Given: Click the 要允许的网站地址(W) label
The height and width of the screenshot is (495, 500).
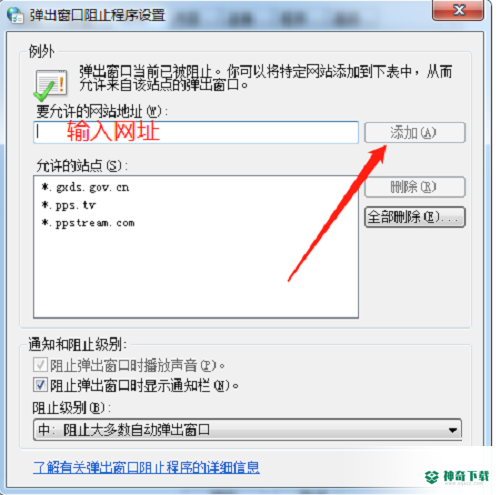Looking at the screenshot, I should pos(102,111).
